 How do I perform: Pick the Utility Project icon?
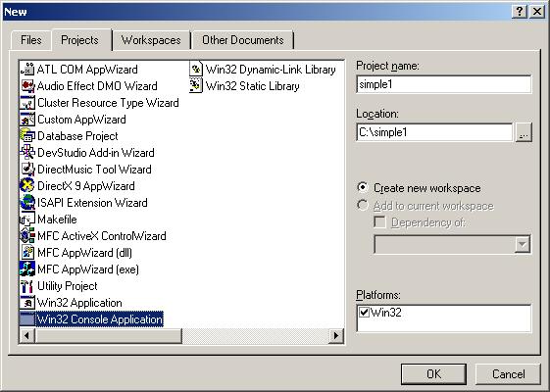pos(27,286)
